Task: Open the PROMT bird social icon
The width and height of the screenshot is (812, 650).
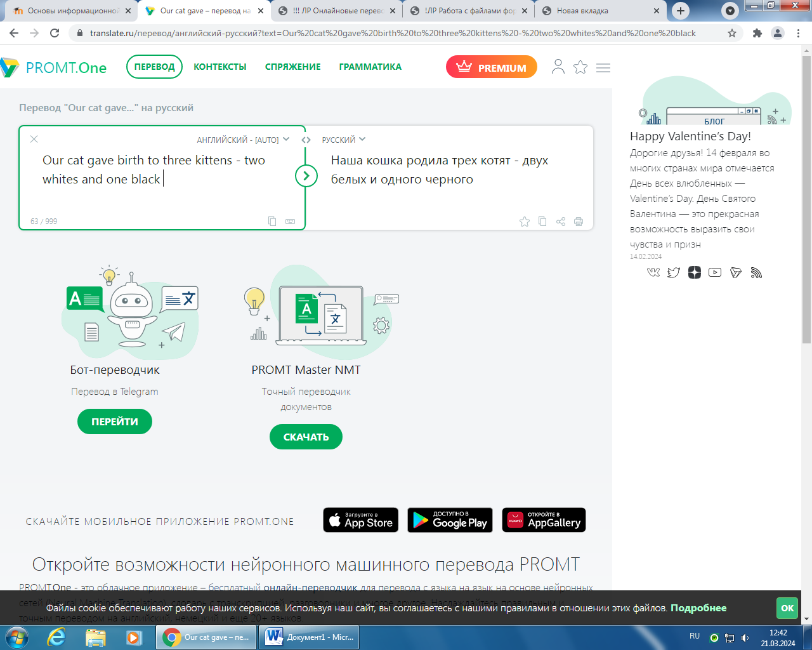Action: 736,272
